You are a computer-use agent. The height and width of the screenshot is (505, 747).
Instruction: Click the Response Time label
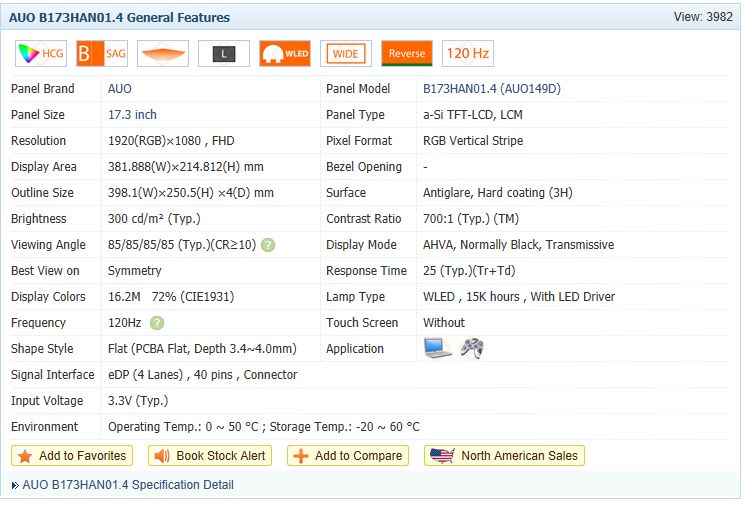[x=366, y=271]
